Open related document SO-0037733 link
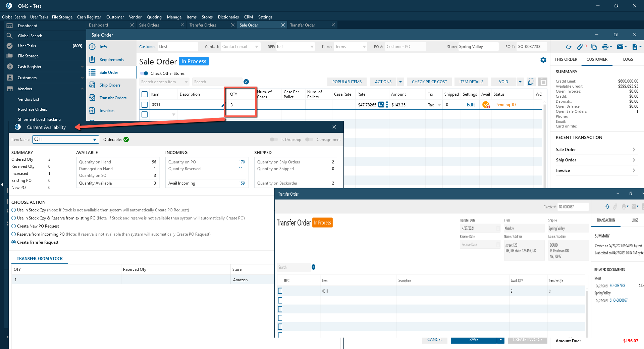This screenshot has height=349, width=644. pos(617,286)
